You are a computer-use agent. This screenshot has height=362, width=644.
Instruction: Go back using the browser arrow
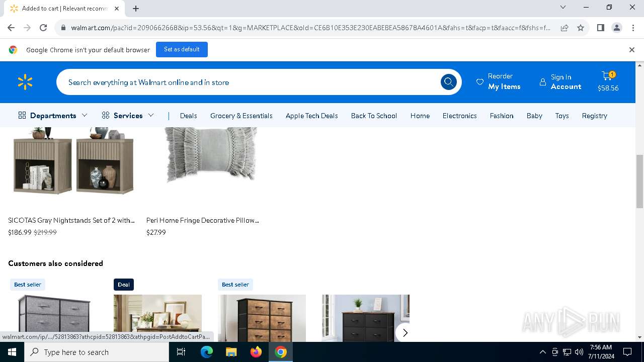(11, 28)
